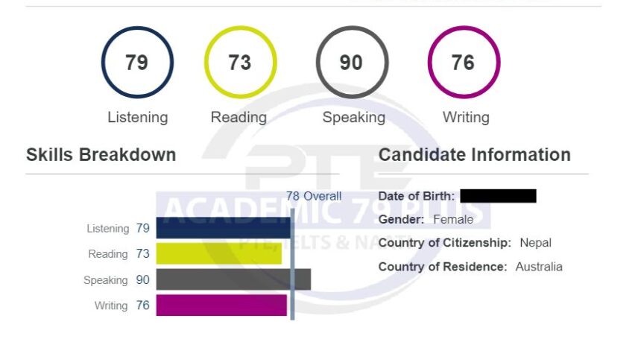Click the Reading 73 label beside the yellow bar
The image size is (644, 348).
click(119, 253)
